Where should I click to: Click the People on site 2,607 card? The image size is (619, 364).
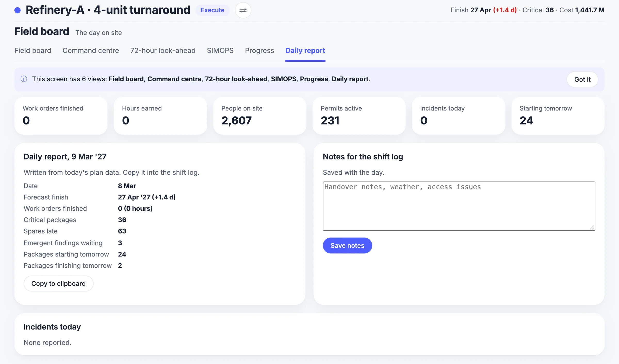(x=260, y=116)
